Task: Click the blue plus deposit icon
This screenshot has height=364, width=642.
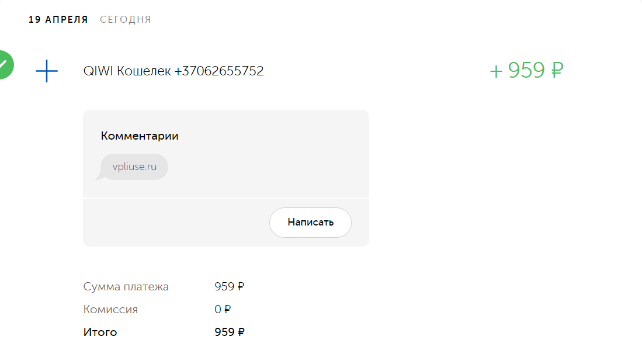Action: pyautogui.click(x=47, y=71)
